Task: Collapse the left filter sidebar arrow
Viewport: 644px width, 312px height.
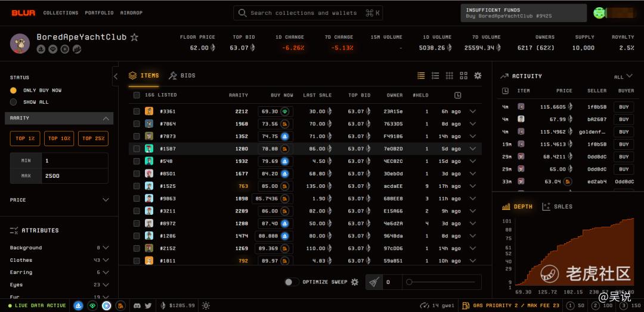Action: [116, 76]
